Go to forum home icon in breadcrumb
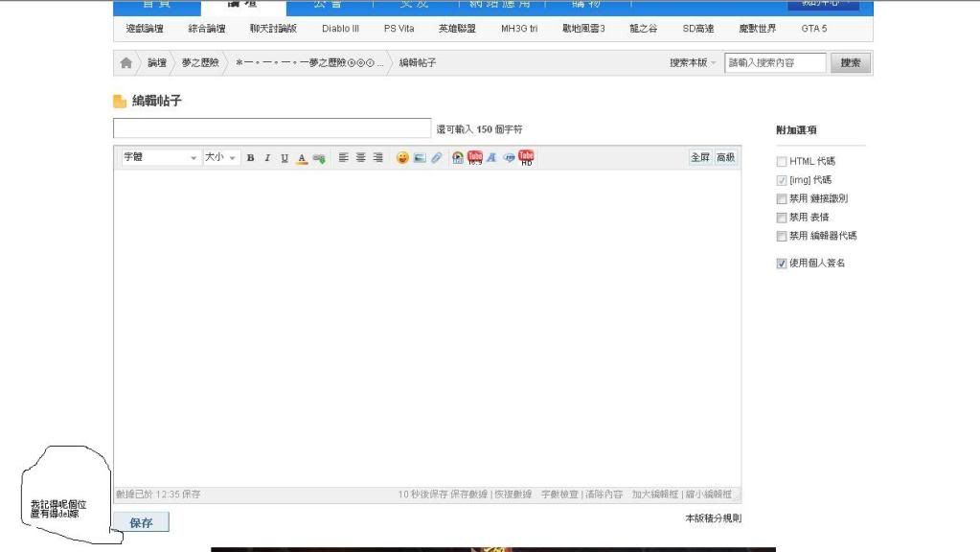 pyautogui.click(x=126, y=63)
